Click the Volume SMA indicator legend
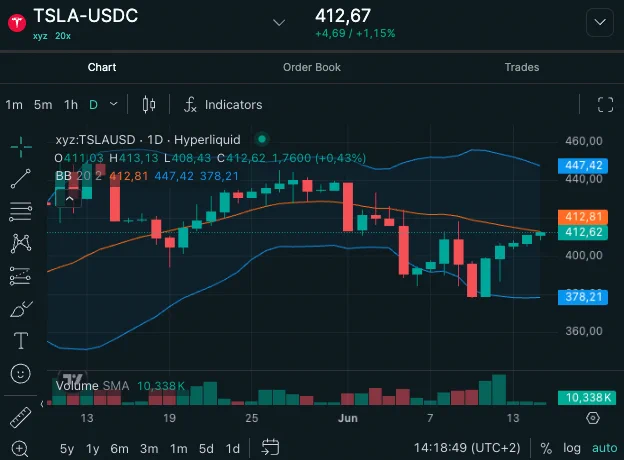Image resolution: width=624 pixels, height=460 pixels. click(x=92, y=386)
